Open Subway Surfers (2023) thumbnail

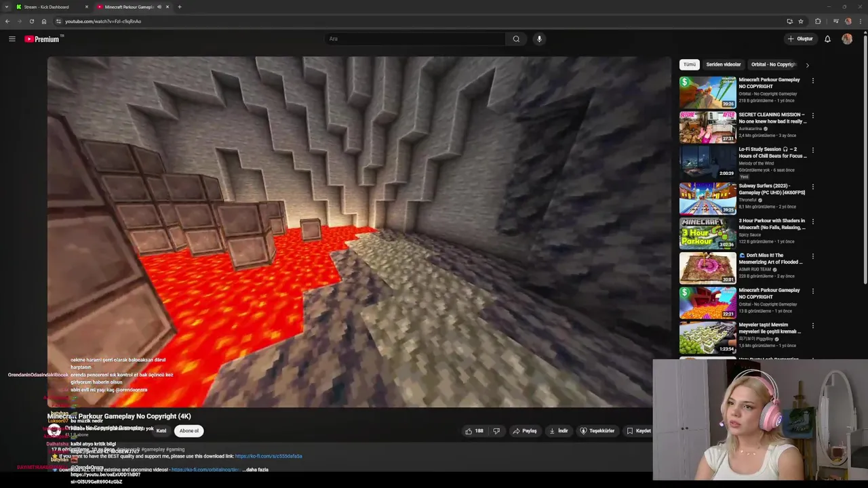point(708,197)
